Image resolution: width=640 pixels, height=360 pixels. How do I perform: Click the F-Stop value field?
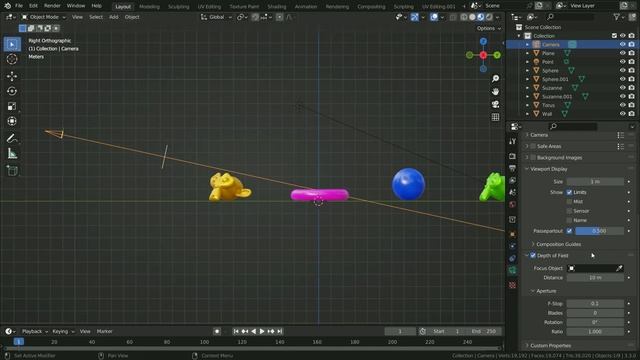pyautogui.click(x=595, y=304)
